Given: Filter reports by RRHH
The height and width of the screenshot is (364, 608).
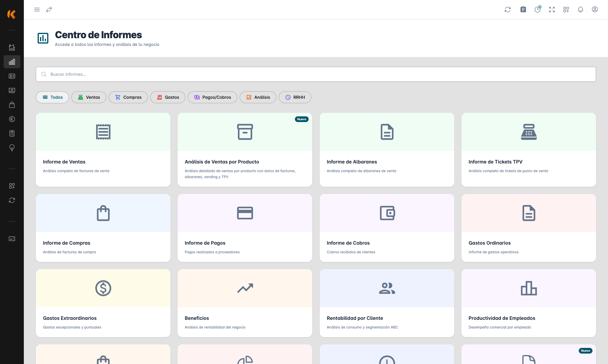Looking at the screenshot, I should tap(295, 97).
